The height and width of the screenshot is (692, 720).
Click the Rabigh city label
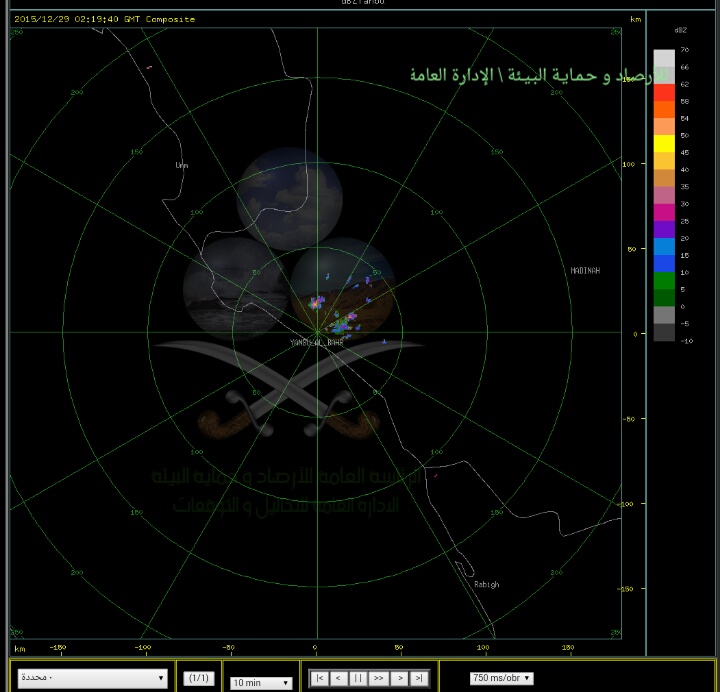click(x=486, y=585)
